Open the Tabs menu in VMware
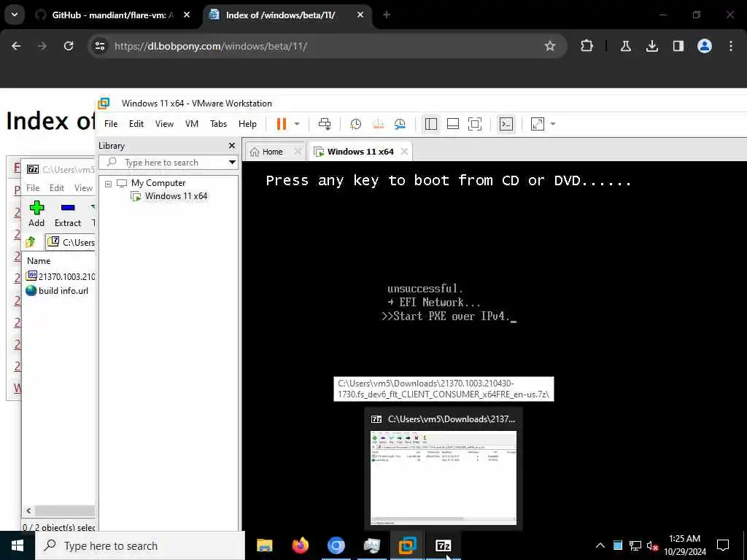 (x=218, y=124)
